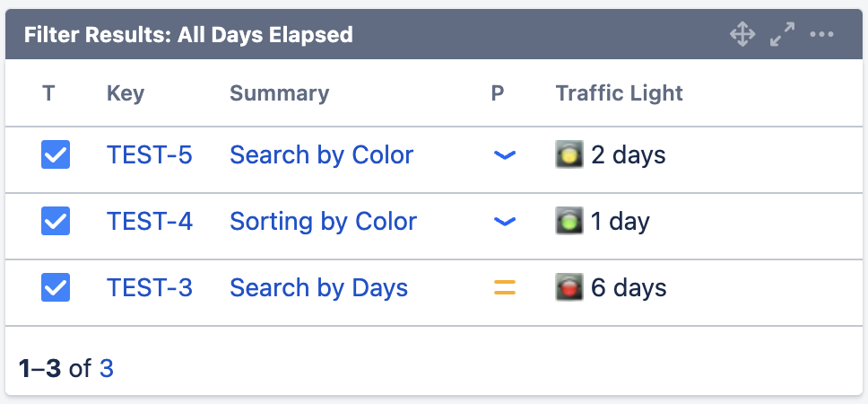Click the total results count link '3'
Screen dimensions: 868x404
107,368
